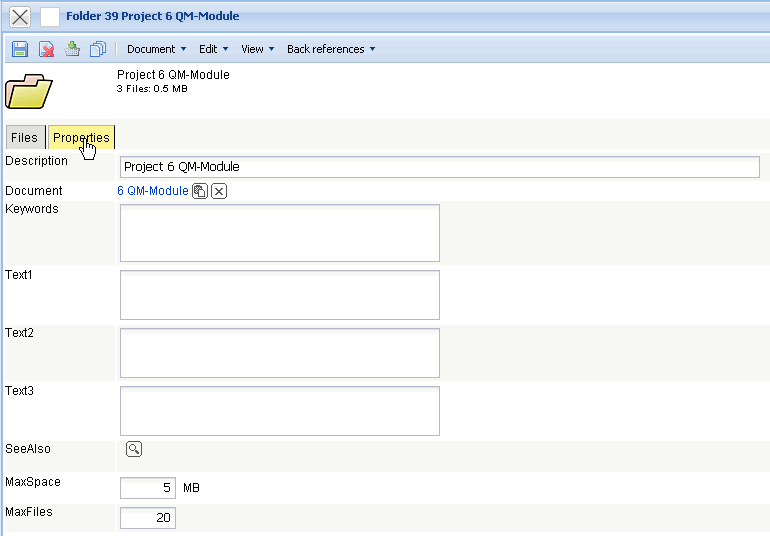
Task: Open the View dropdown menu
Action: pos(257,49)
